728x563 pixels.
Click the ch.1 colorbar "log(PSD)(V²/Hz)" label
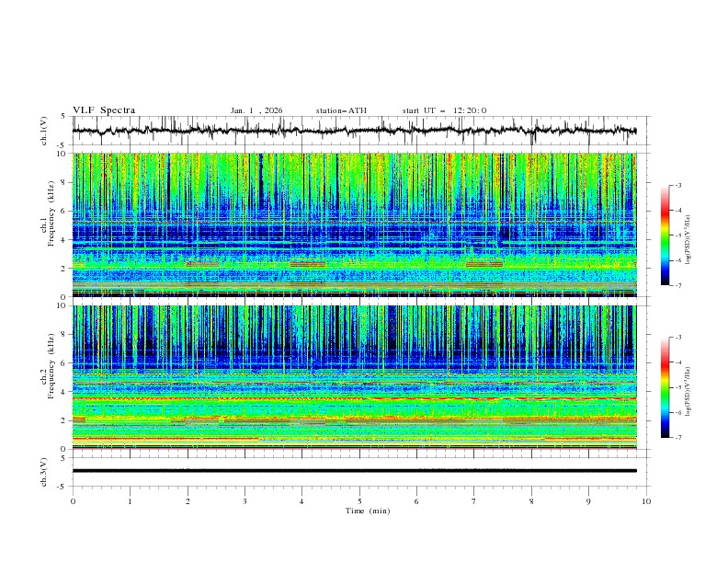tap(688, 240)
